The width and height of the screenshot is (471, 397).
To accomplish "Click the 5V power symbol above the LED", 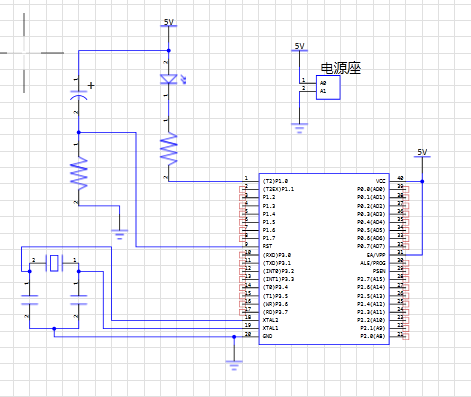I will tap(169, 23).
